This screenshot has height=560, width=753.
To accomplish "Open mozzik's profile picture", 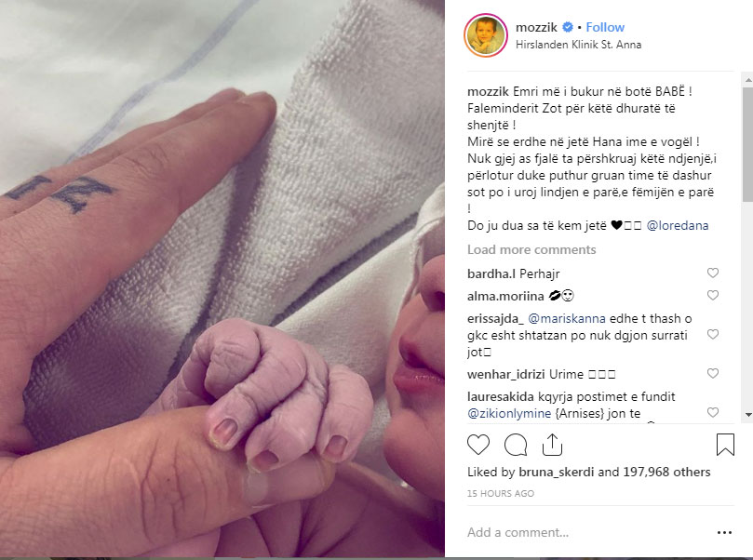I will pyautogui.click(x=486, y=35).
